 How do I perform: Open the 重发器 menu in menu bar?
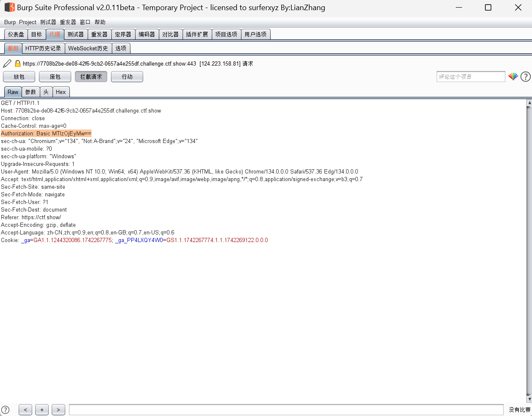point(68,22)
